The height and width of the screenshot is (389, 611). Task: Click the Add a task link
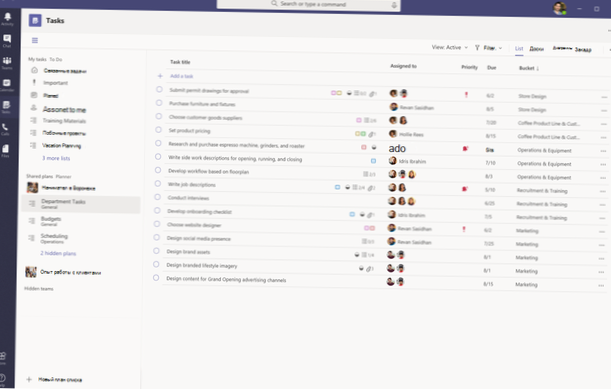[x=182, y=76]
